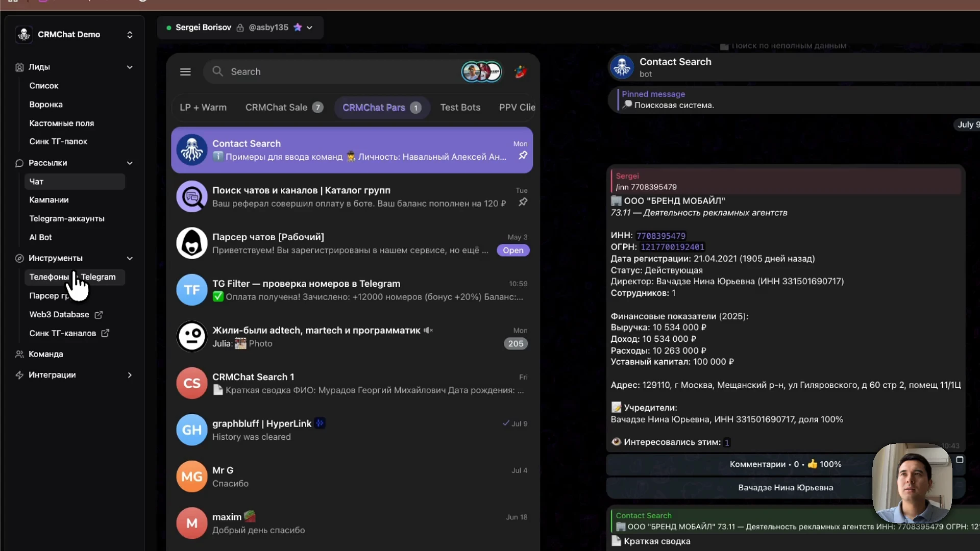Click the ОГРН number 1217700192401
980x551 pixels.
[x=672, y=247]
